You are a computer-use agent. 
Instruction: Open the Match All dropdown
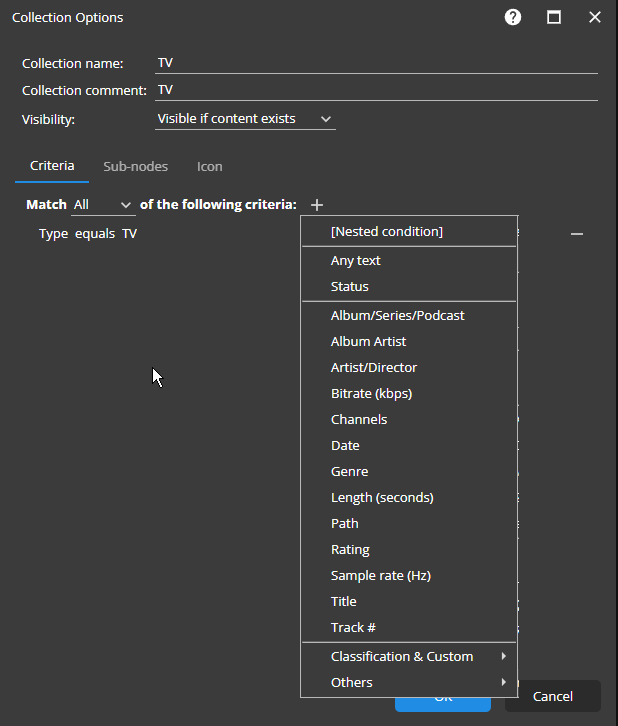pyautogui.click(x=103, y=205)
